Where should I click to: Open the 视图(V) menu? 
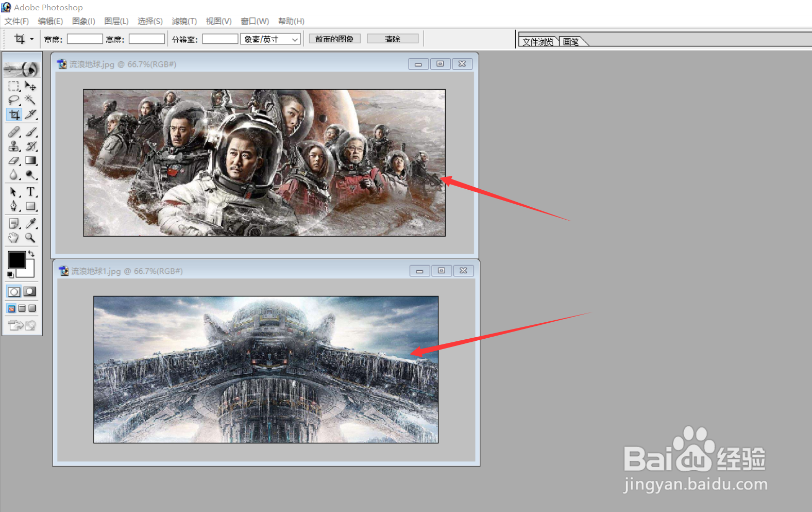218,21
